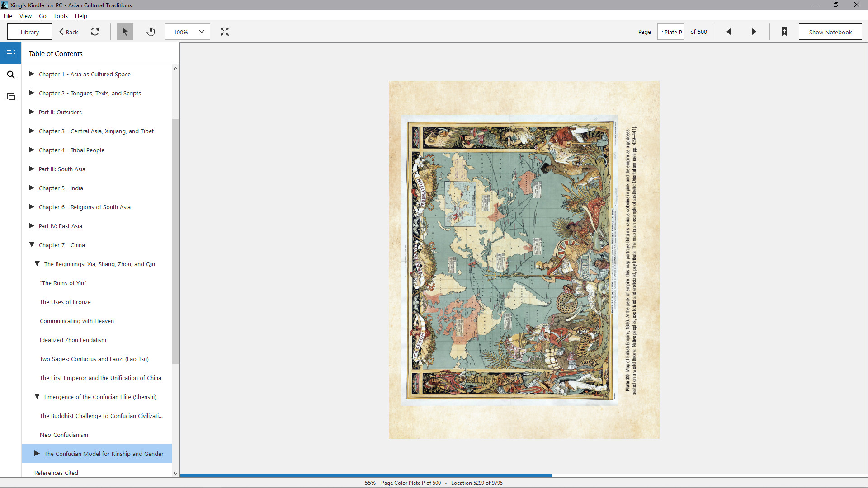Image resolution: width=868 pixels, height=488 pixels.
Task: Jump to "The Ruins of Yin" section
Action: 63,283
